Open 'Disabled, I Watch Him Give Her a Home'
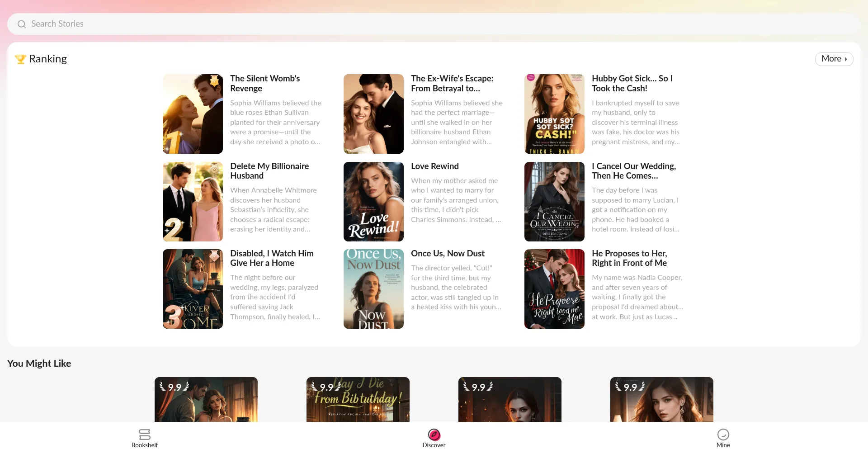Image resolution: width=868 pixels, height=449 pixels. coord(272,258)
